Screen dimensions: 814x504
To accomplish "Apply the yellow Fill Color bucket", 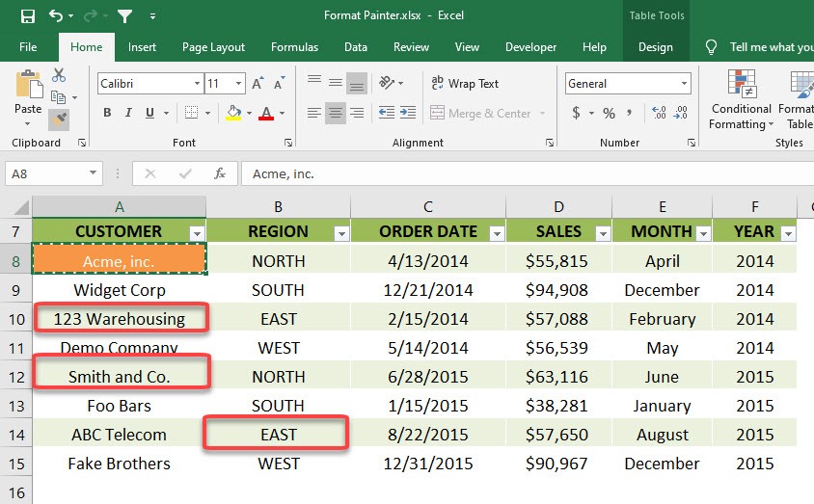I will pos(233,113).
